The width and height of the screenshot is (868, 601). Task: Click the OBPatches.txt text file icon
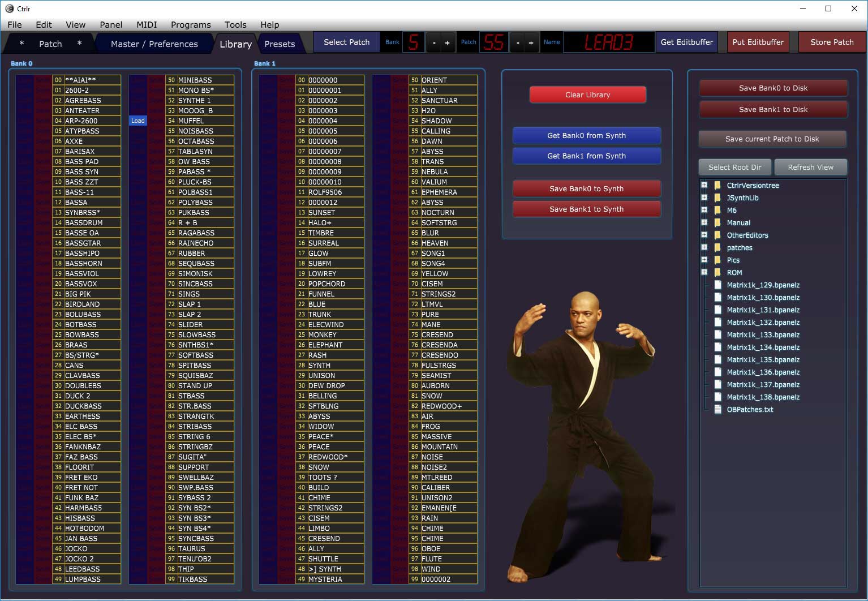pyautogui.click(x=717, y=410)
